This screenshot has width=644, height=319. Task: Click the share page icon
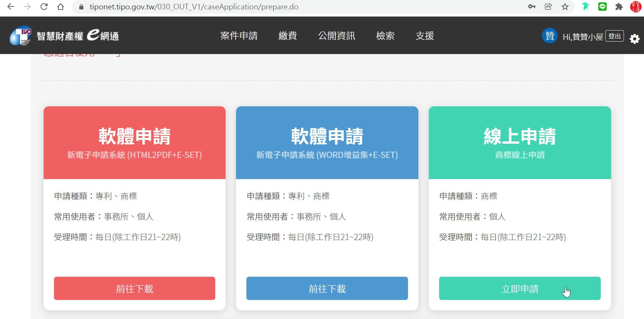pyautogui.click(x=548, y=7)
